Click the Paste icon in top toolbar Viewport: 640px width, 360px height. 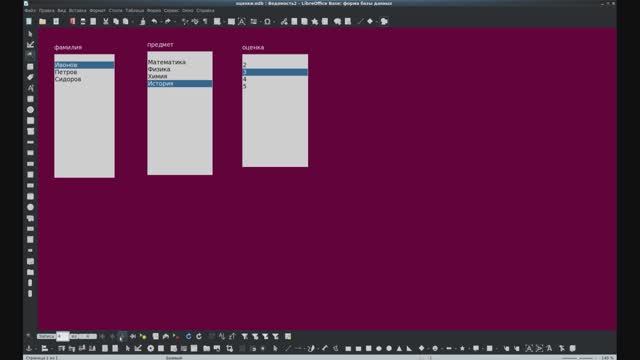[126, 21]
